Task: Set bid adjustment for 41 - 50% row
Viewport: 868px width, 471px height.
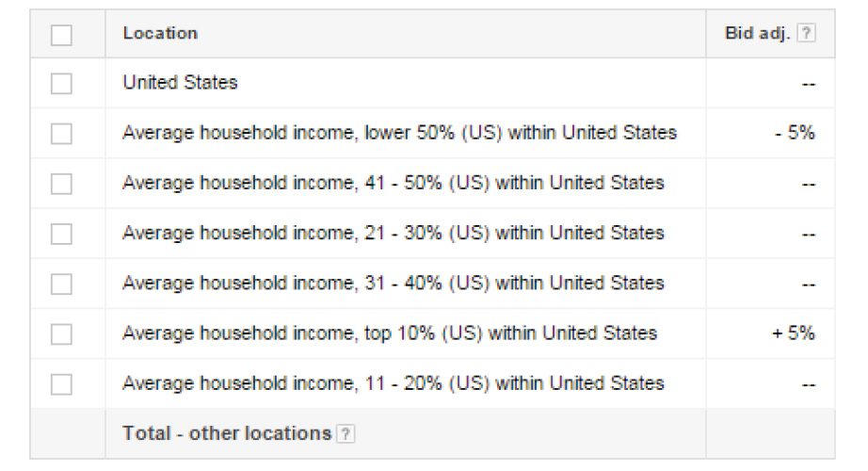Action: [x=808, y=184]
